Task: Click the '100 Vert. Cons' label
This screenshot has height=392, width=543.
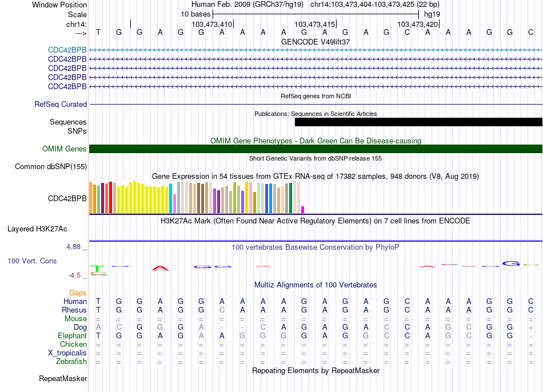Action: [32, 261]
